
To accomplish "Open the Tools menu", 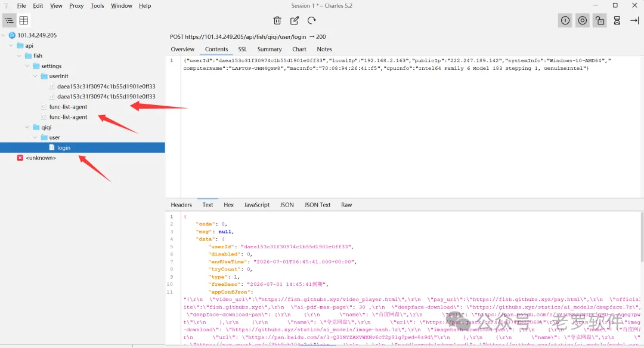I will pyautogui.click(x=97, y=6).
